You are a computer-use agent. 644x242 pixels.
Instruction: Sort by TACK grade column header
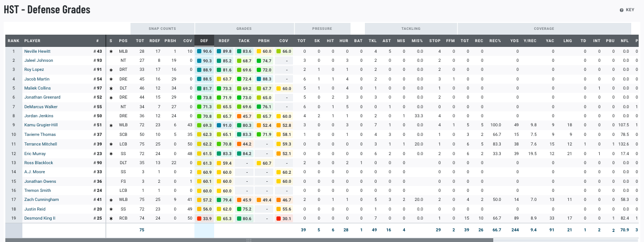point(244,41)
